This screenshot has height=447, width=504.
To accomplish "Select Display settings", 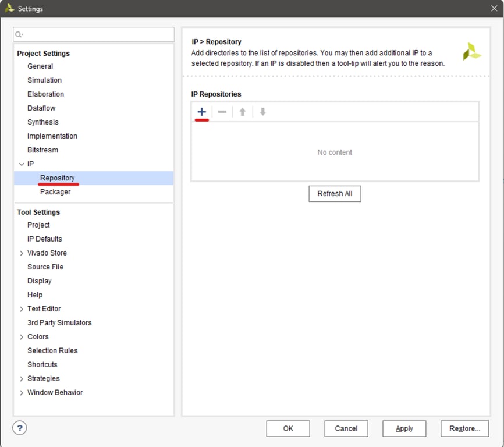I will pos(39,281).
